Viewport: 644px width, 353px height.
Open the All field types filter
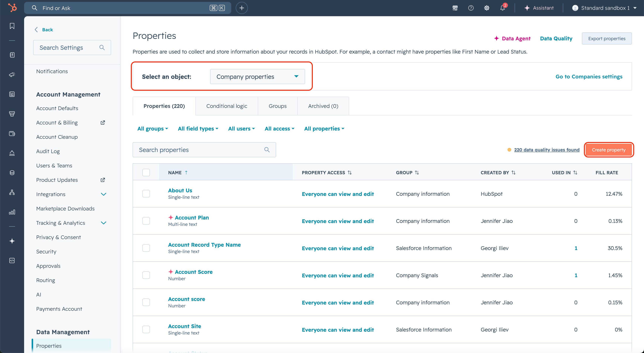coord(198,129)
